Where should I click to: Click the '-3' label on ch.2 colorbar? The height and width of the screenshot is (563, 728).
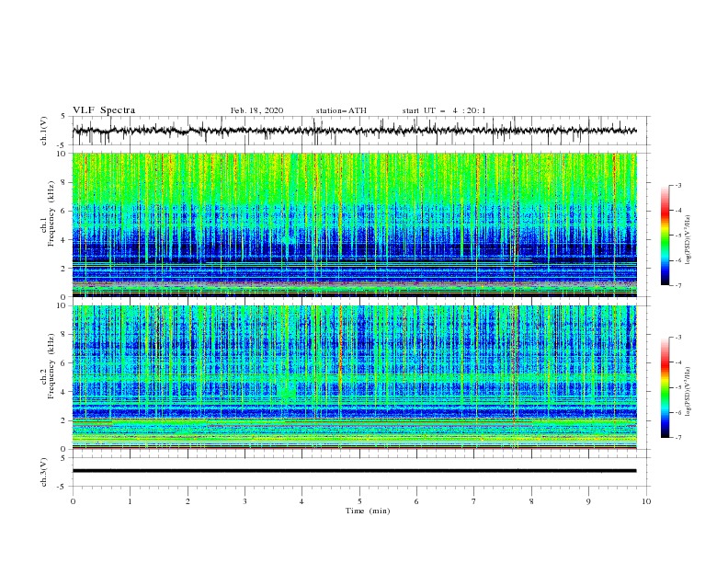677,338
